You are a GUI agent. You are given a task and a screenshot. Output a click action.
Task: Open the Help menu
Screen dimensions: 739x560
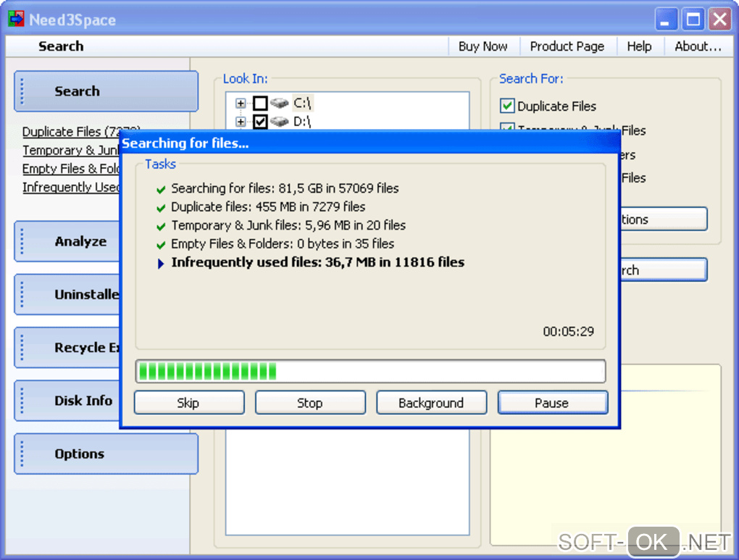pos(639,46)
